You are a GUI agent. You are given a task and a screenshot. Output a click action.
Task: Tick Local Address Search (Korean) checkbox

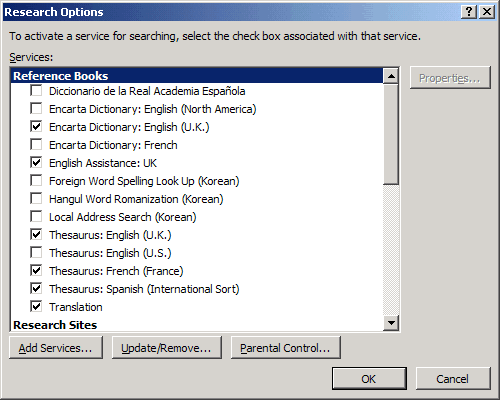point(36,217)
